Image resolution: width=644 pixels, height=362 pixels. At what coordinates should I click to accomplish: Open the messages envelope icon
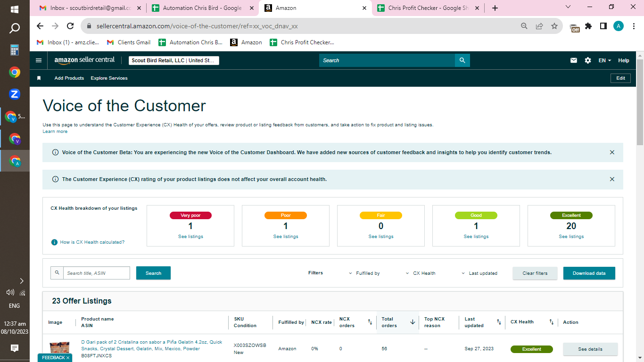click(574, 60)
